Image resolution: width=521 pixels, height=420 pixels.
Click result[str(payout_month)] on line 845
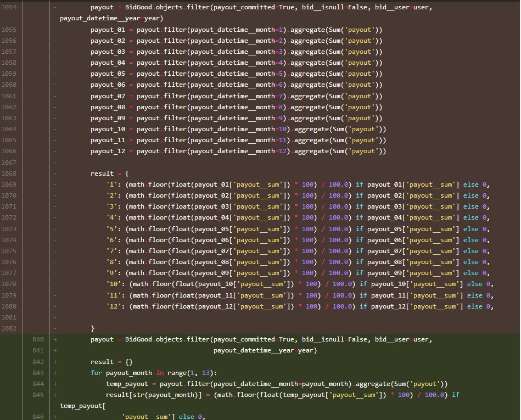pyautogui.click(x=154, y=395)
